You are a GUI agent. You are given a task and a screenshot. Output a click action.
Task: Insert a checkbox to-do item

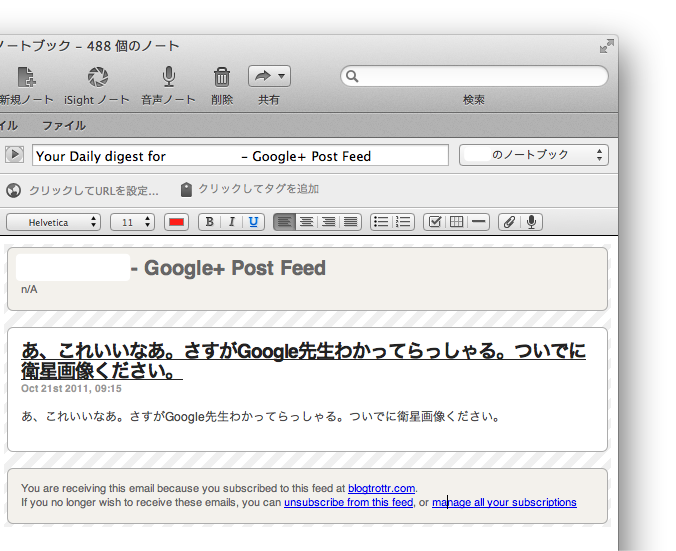pyautogui.click(x=435, y=222)
